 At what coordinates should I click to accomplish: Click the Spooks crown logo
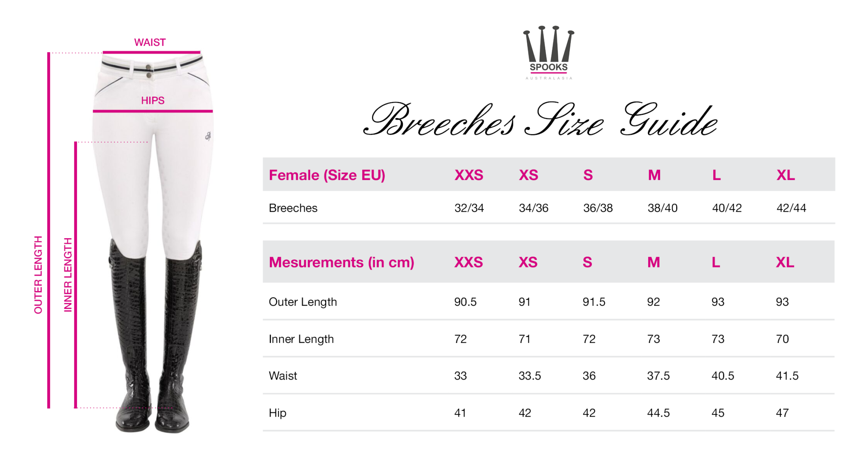tap(548, 53)
